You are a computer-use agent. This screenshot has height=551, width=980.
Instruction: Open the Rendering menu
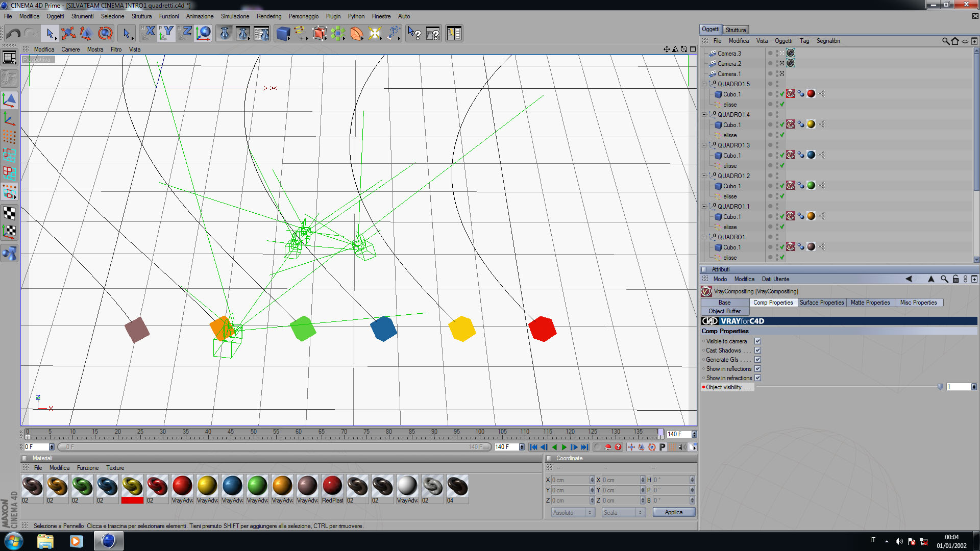(x=268, y=16)
